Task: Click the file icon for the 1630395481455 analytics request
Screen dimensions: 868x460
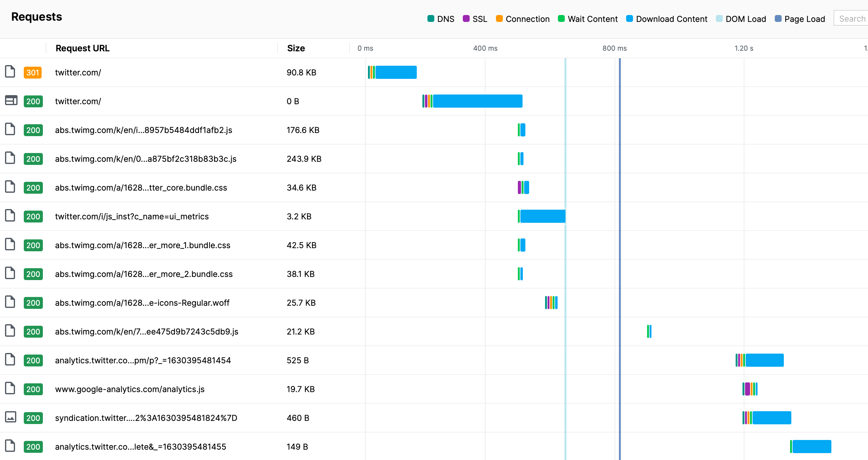Action: tap(10, 446)
